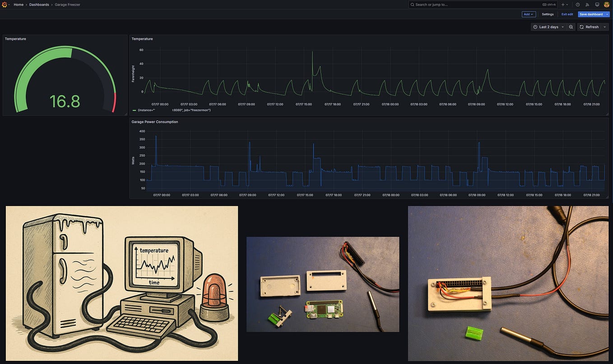Open the Add dropdown in the edit bar
The image size is (613, 364).
(528, 14)
